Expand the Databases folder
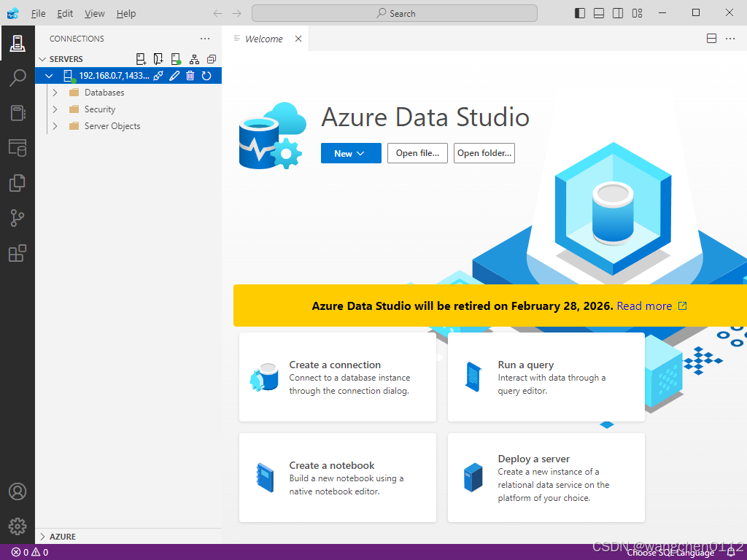 pos(55,93)
